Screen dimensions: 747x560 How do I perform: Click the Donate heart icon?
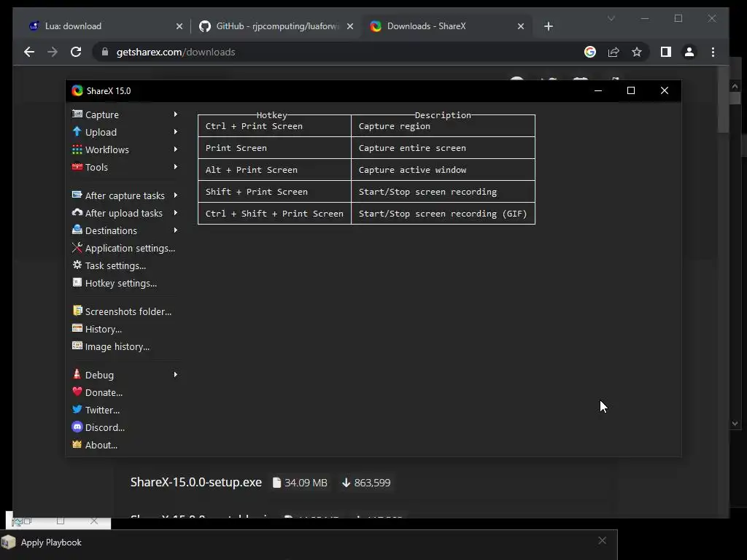click(77, 392)
